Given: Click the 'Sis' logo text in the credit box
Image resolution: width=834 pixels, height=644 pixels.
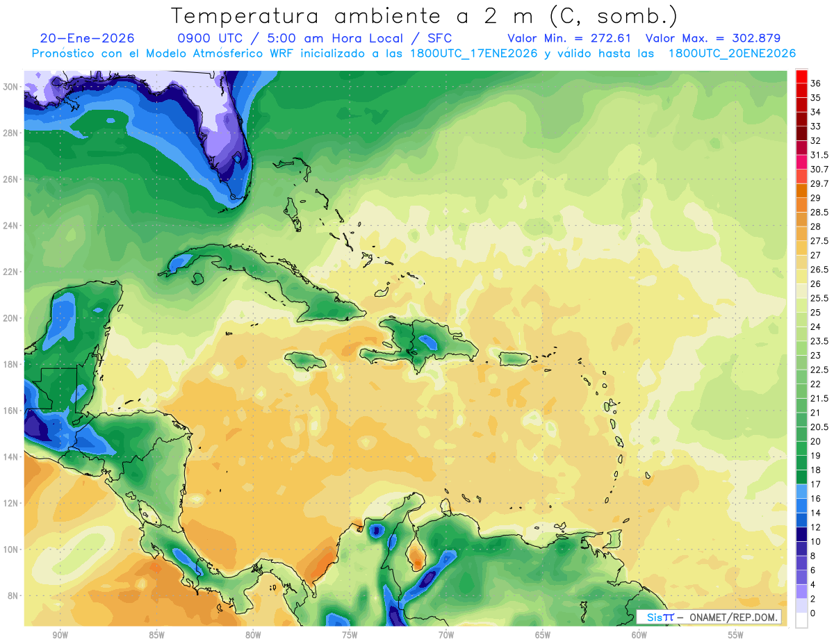Looking at the screenshot, I should 655,617.
